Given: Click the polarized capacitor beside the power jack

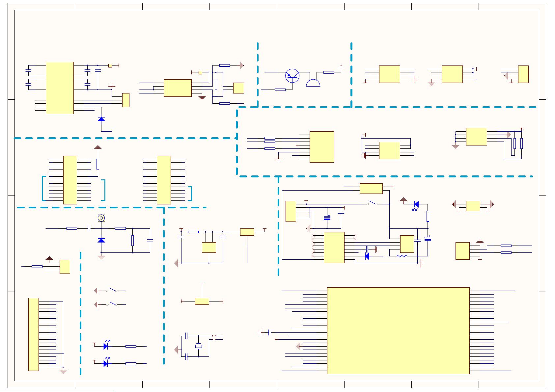Looking at the screenshot, I should [327, 218].
